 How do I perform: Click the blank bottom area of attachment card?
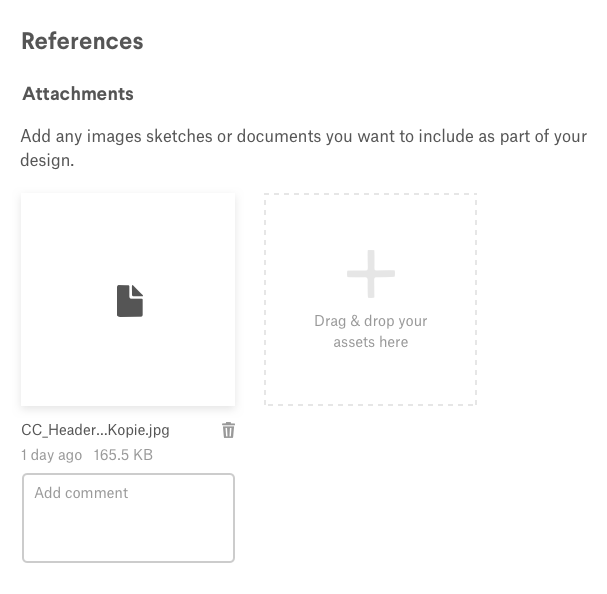(128, 375)
